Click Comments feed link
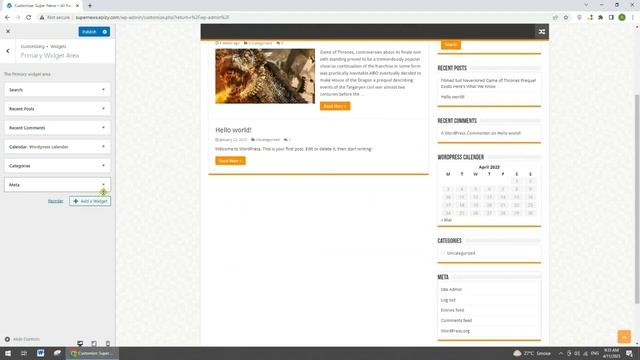Image resolution: width=640 pixels, height=360 pixels. [x=456, y=320]
